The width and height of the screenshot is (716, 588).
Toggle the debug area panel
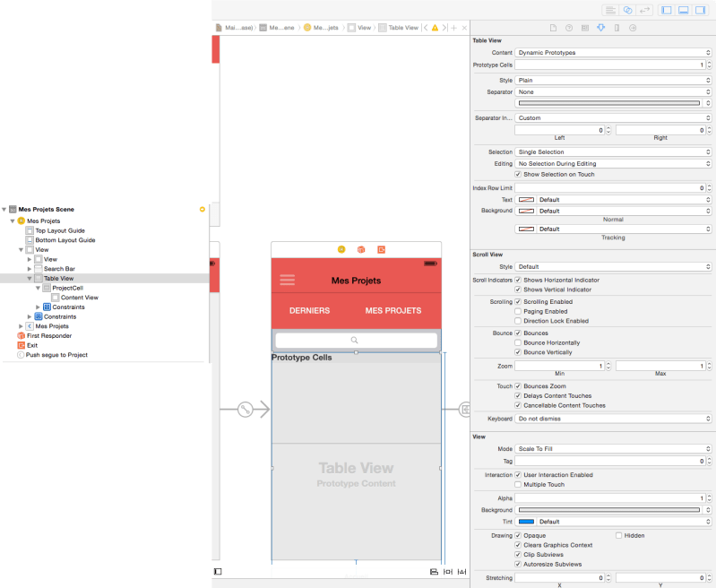[x=684, y=10]
